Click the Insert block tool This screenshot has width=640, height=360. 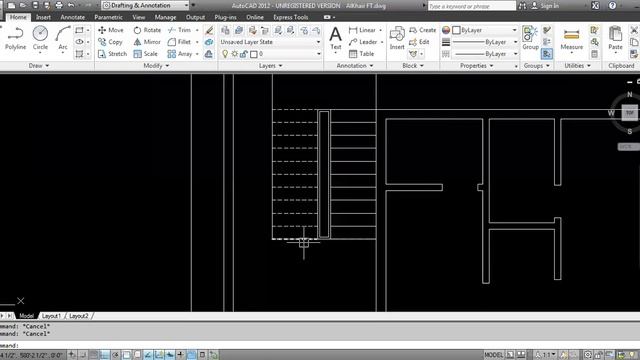[x=397, y=38]
